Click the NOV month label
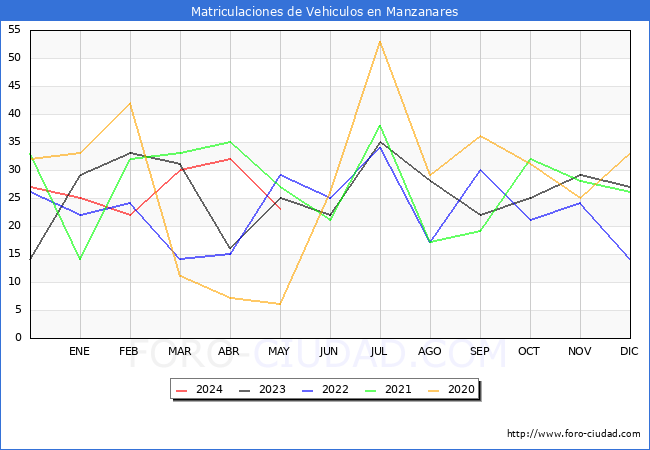The width and height of the screenshot is (650, 450). pos(580,351)
